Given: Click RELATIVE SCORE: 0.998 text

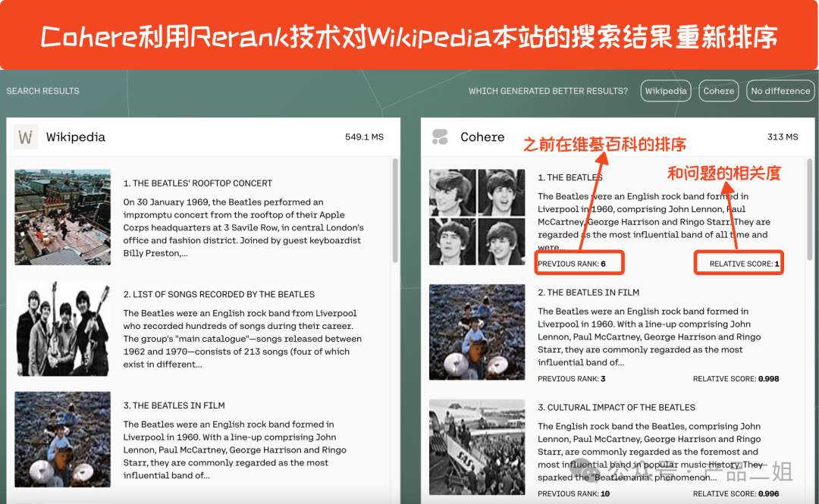Looking at the screenshot, I should tap(736, 379).
